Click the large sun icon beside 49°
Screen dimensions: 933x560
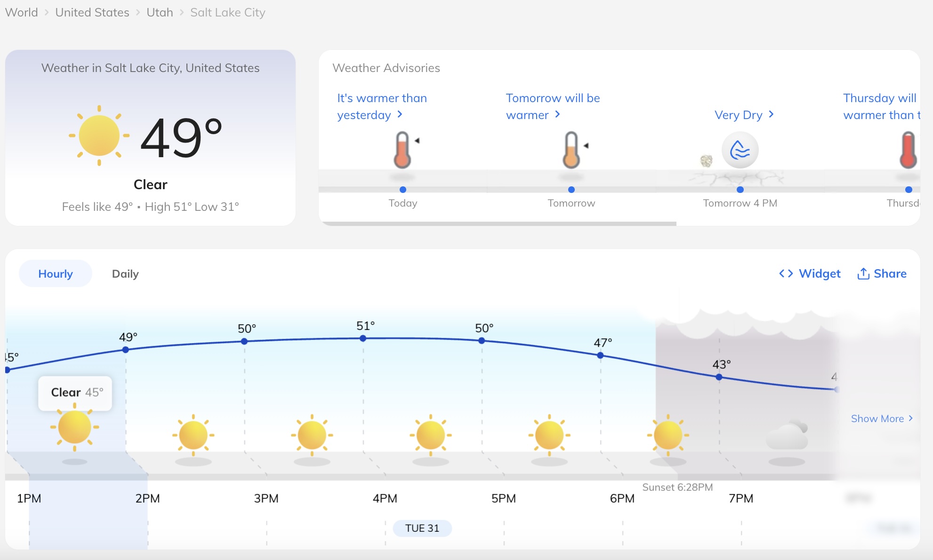99,136
